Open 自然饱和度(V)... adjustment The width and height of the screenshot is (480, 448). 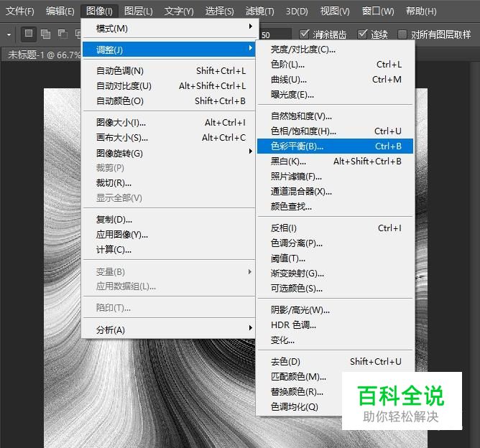(335, 116)
